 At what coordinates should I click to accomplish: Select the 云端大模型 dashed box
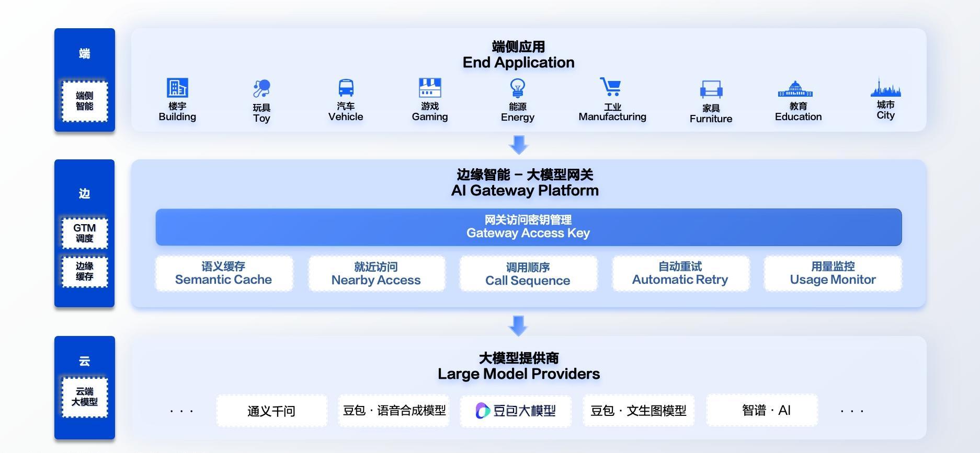(85, 397)
